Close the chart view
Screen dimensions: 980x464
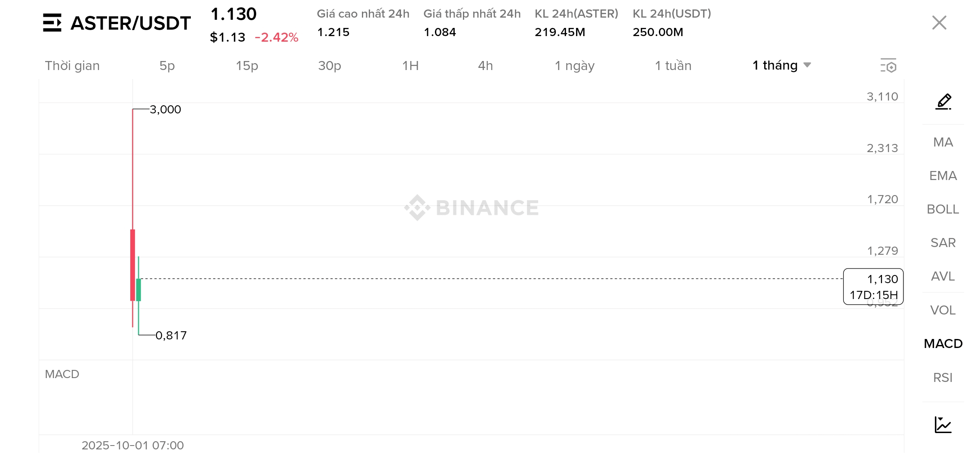coord(939,23)
